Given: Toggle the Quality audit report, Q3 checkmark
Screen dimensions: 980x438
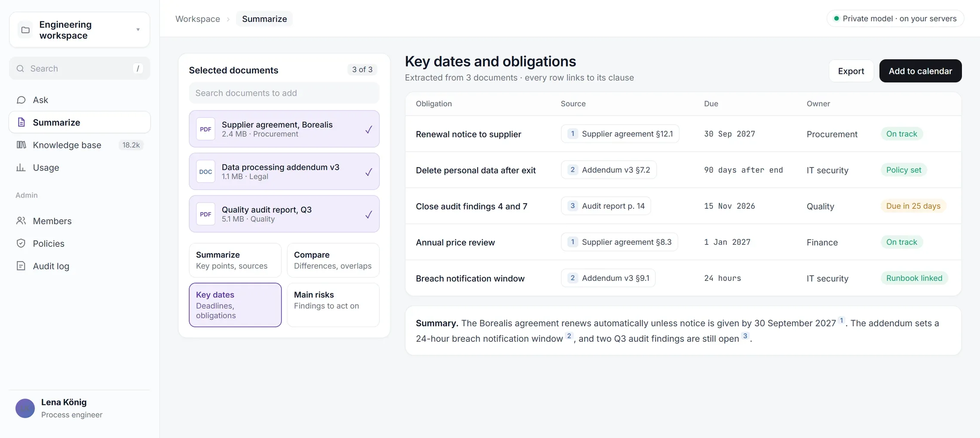Looking at the screenshot, I should click(x=369, y=214).
